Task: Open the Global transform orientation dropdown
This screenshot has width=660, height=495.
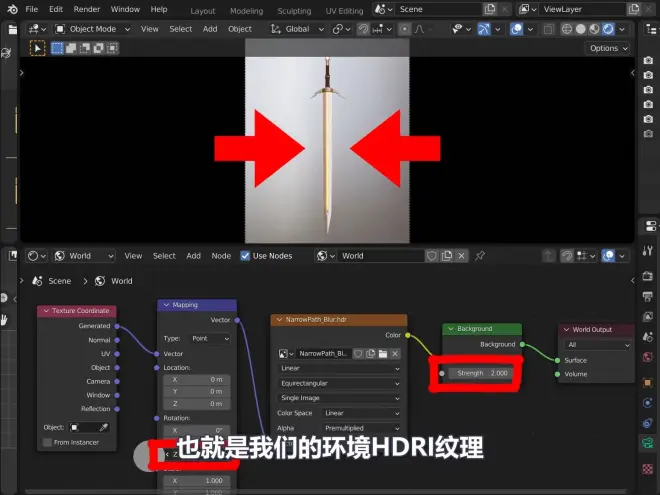Action: pyautogui.click(x=297, y=29)
